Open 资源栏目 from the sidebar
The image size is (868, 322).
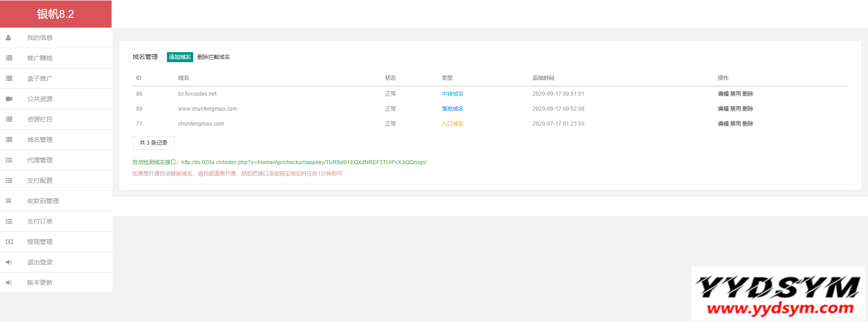pyautogui.click(x=40, y=119)
